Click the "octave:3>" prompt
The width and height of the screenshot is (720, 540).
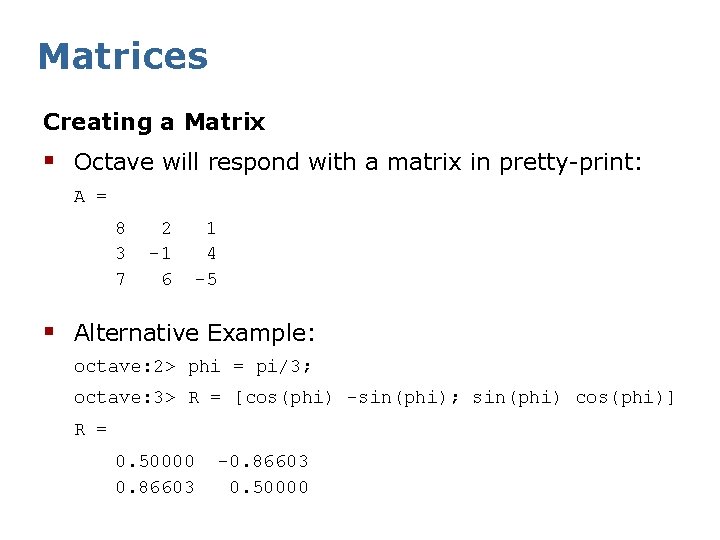(125, 398)
